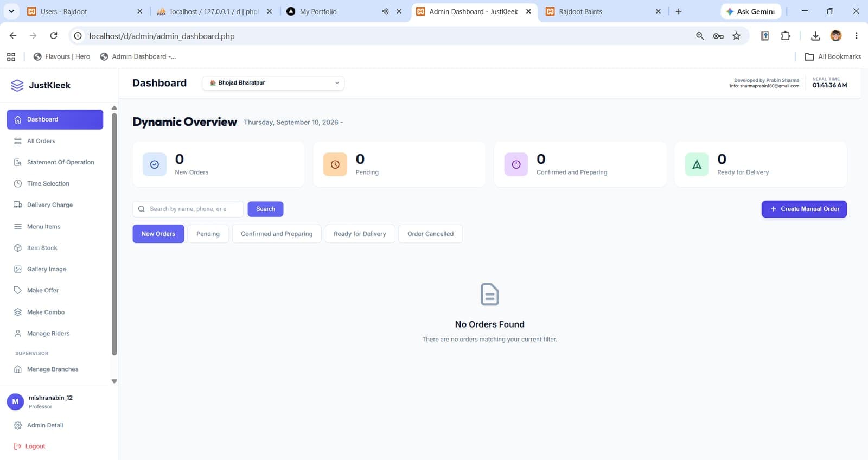Select Confirmed and Preparing filter tab
868x460 pixels.
(x=277, y=234)
